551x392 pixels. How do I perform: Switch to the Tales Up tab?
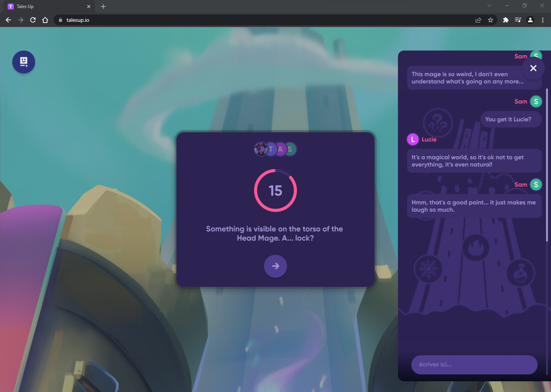[46, 6]
